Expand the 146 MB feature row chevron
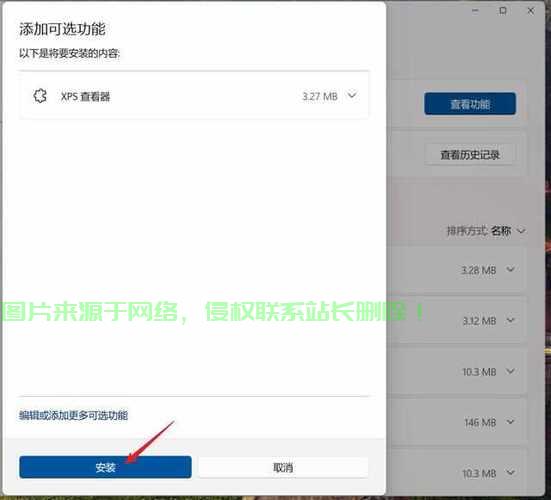551x500 pixels. pyautogui.click(x=511, y=421)
